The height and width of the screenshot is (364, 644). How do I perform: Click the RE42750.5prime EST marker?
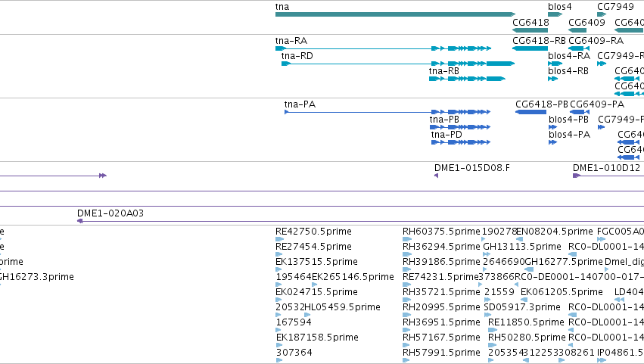(279, 239)
